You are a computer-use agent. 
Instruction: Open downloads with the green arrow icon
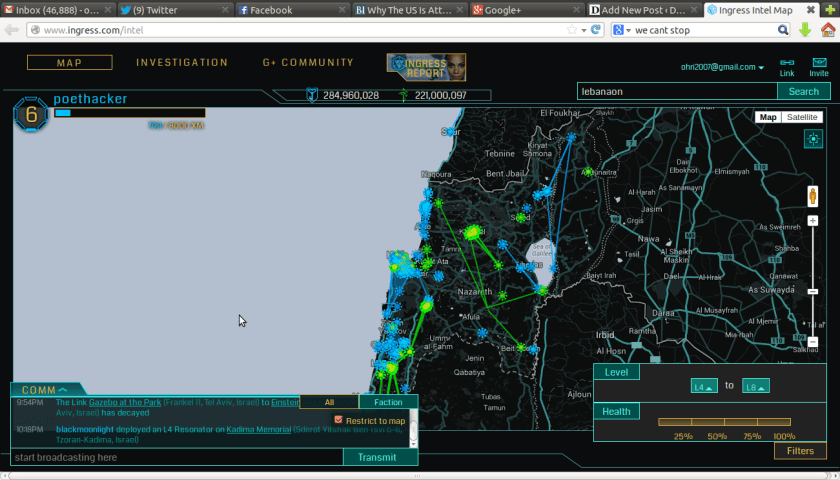pyautogui.click(x=805, y=30)
